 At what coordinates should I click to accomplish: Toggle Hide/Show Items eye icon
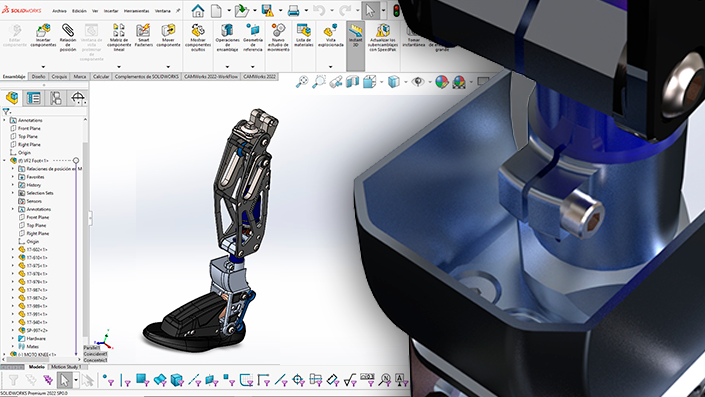point(418,82)
